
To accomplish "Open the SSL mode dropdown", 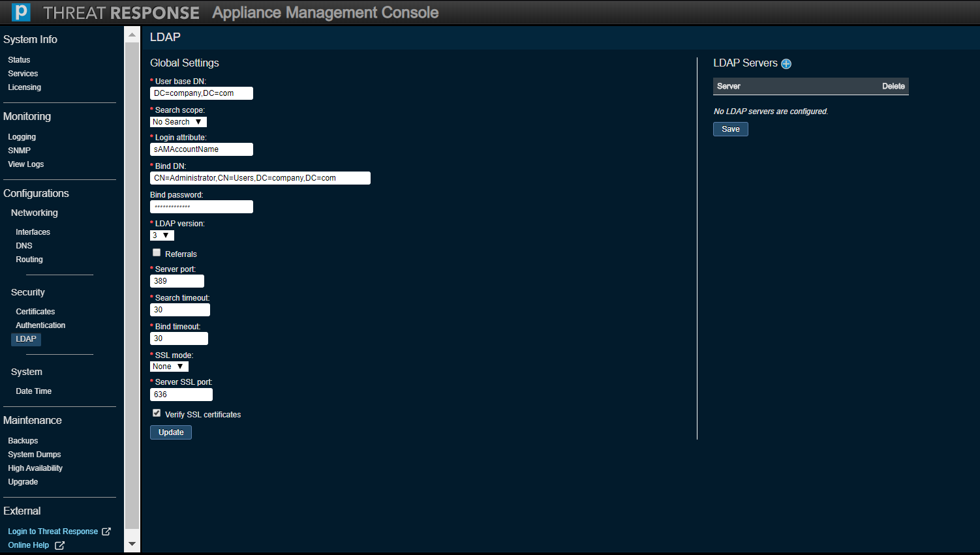I will 169,367.
